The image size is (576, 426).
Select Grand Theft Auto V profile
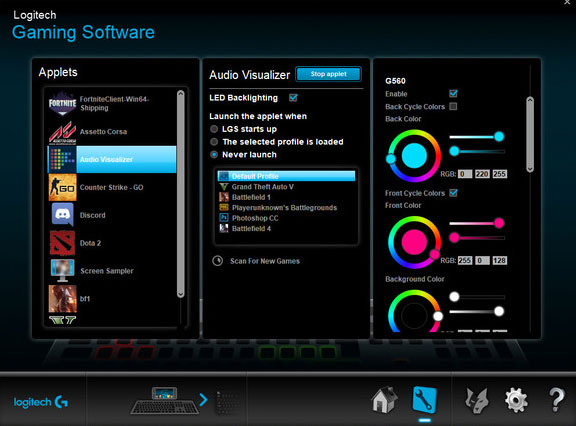tap(287, 187)
